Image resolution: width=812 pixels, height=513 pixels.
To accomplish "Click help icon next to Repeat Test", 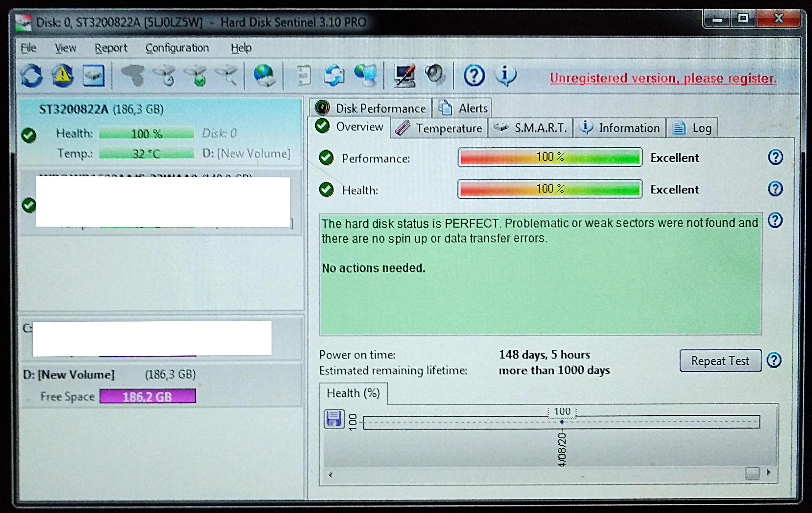I will 774,360.
